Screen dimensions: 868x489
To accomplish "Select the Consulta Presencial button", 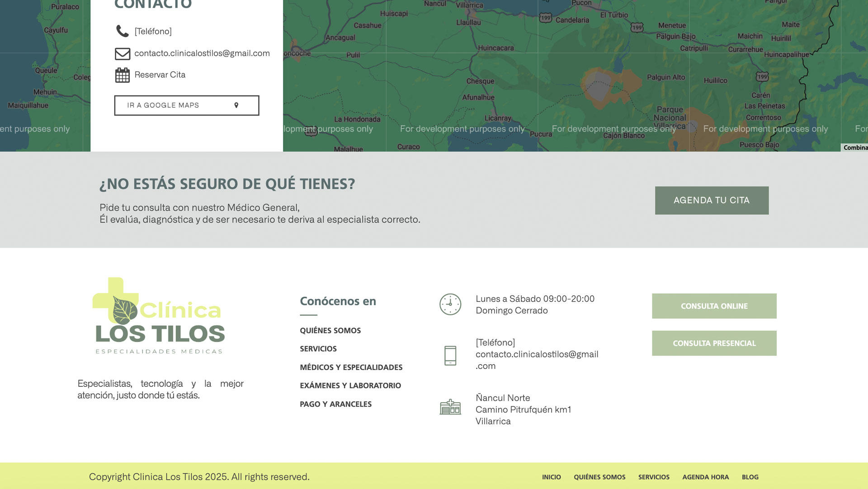I will 714,343.
